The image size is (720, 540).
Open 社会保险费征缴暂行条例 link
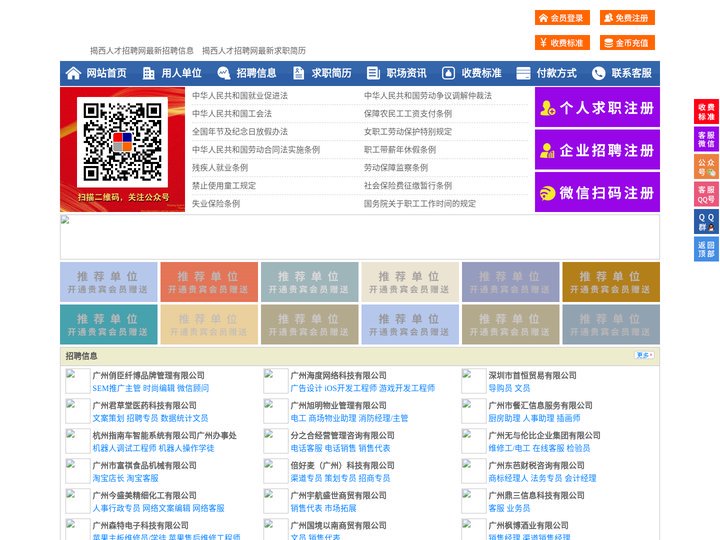[x=408, y=186]
